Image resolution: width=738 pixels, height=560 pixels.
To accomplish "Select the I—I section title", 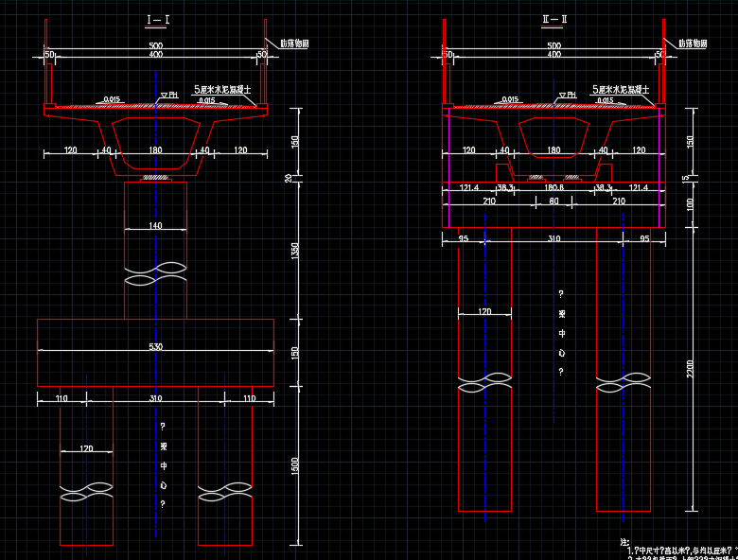I will pyautogui.click(x=158, y=20).
